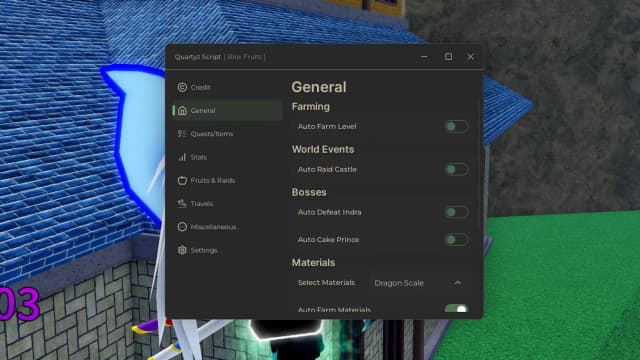Open the Settings tab label
Screen dimensions: 640x360
click(x=204, y=250)
